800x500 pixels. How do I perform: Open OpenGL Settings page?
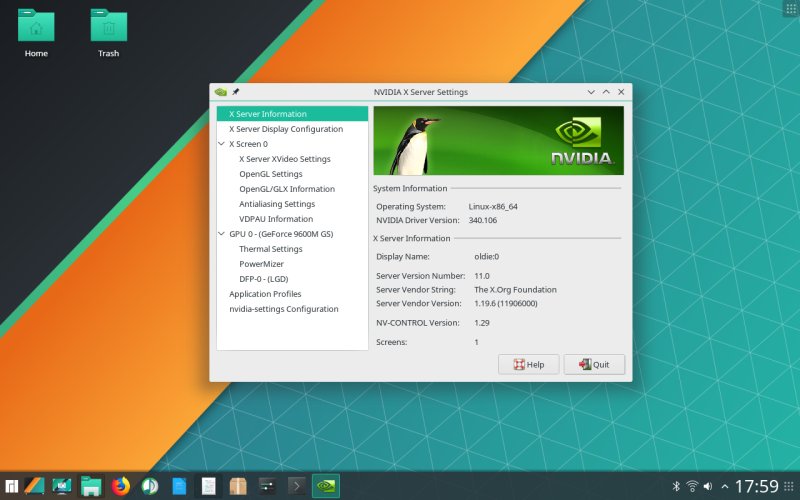click(270, 174)
